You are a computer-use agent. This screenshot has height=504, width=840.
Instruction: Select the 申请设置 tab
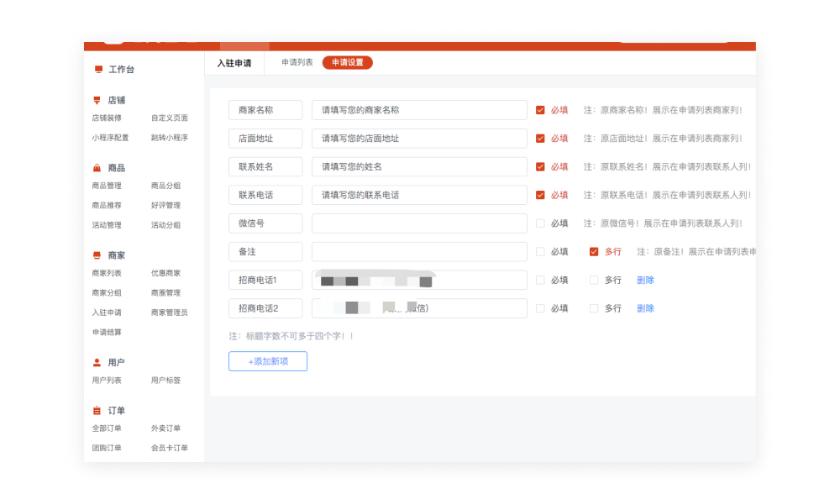click(x=346, y=62)
